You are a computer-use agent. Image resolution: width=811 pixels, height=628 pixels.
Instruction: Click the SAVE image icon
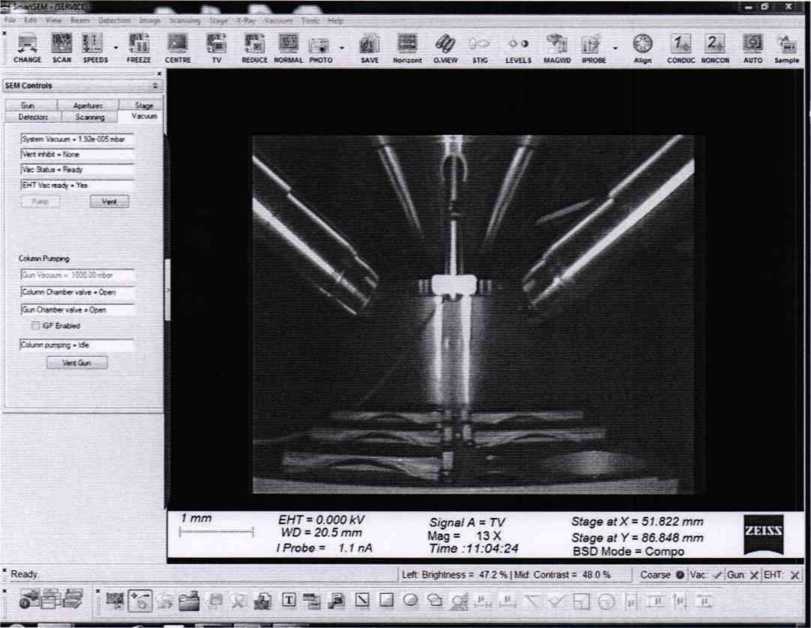point(369,45)
